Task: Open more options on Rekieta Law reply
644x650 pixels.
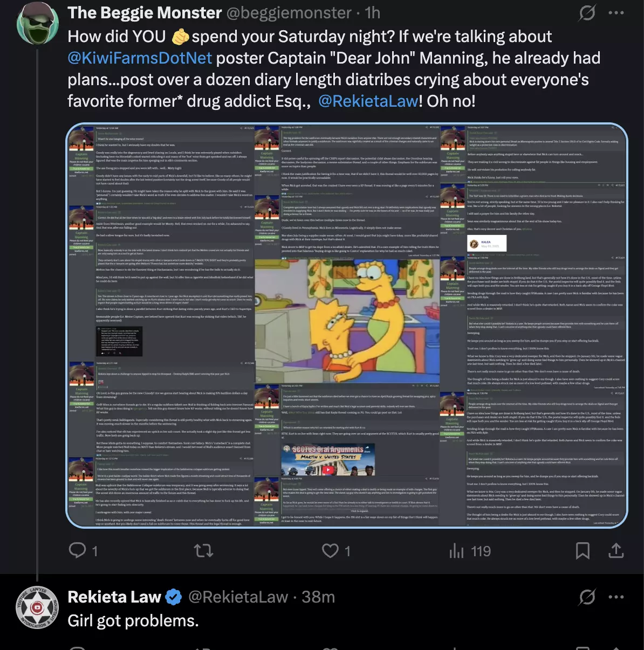Action: [616, 597]
